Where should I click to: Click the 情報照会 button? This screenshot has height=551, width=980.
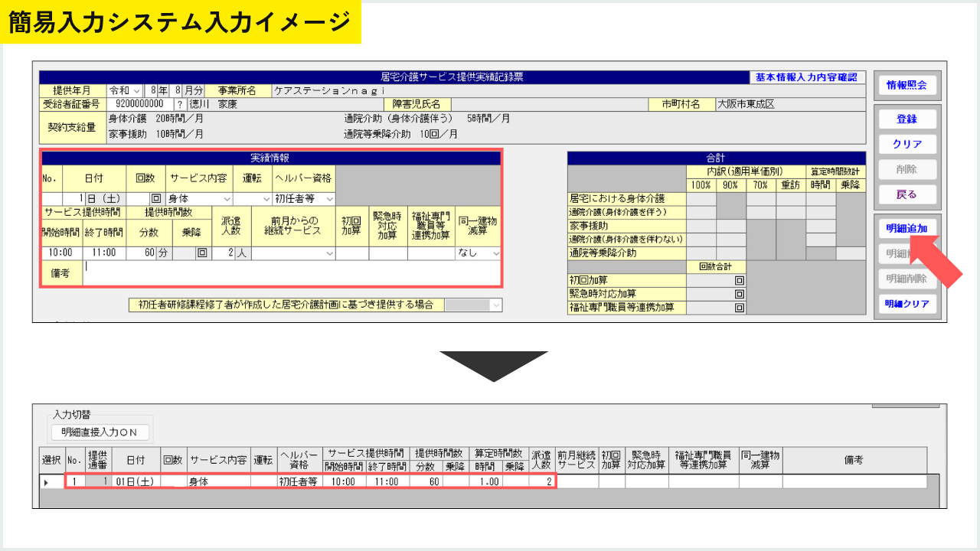coord(906,85)
